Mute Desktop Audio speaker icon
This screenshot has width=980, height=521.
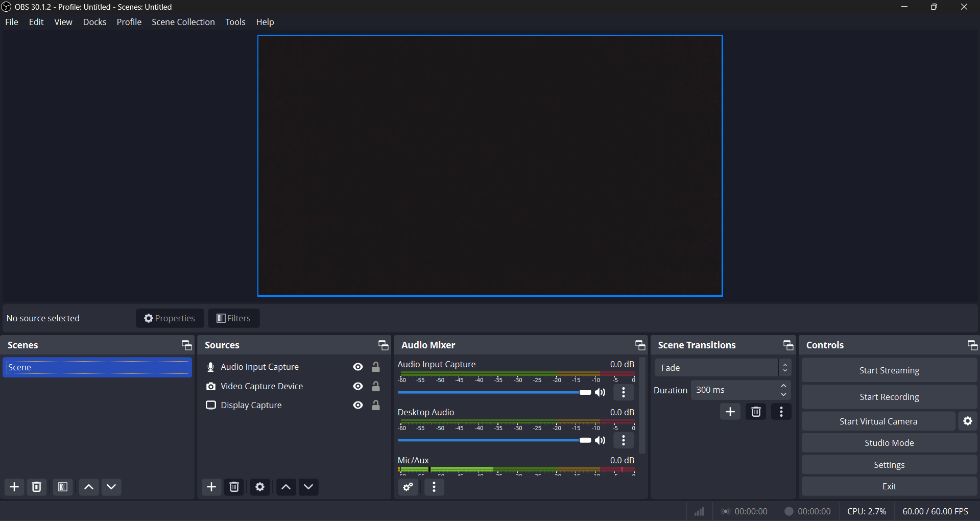click(x=601, y=440)
